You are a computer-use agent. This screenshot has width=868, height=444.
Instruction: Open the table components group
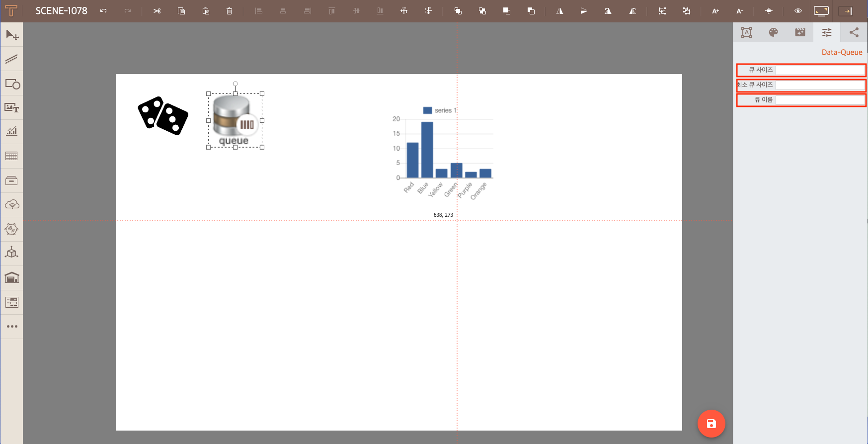pos(12,156)
